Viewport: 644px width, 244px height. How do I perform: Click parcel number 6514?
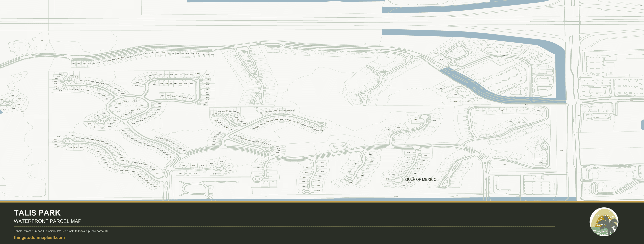(x=72, y=136)
